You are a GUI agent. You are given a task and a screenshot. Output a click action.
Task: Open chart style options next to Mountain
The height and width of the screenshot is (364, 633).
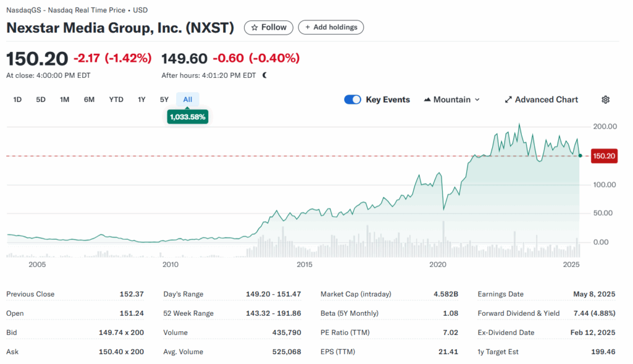click(478, 99)
